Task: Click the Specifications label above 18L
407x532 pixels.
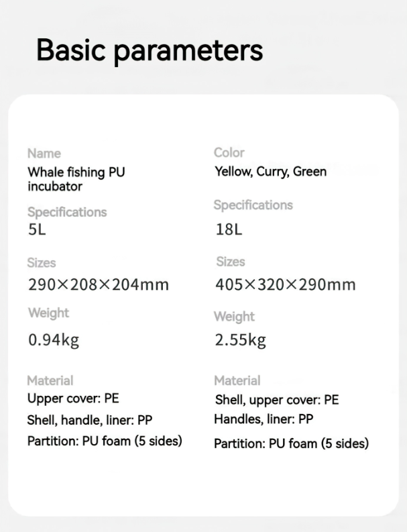Action: (253, 205)
